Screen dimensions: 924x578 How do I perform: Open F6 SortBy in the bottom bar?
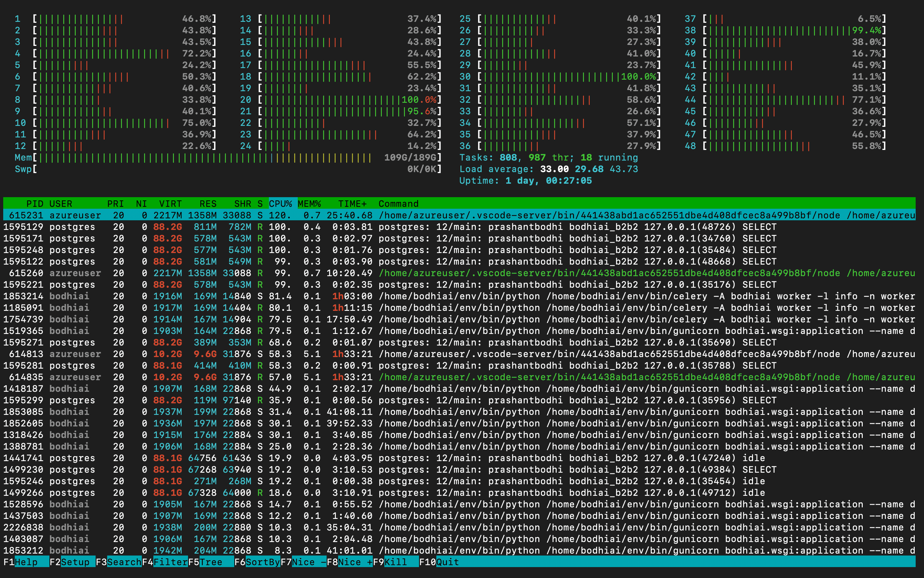pyautogui.click(x=257, y=562)
